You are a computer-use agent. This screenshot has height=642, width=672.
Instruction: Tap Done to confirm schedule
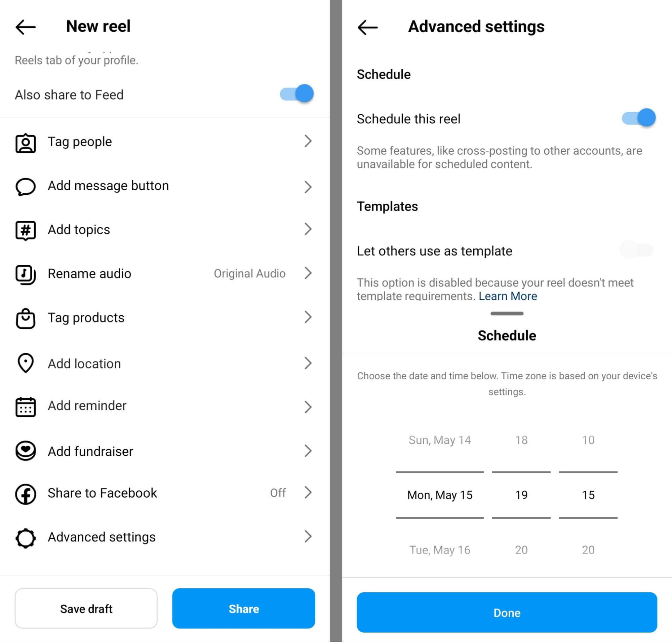click(506, 613)
